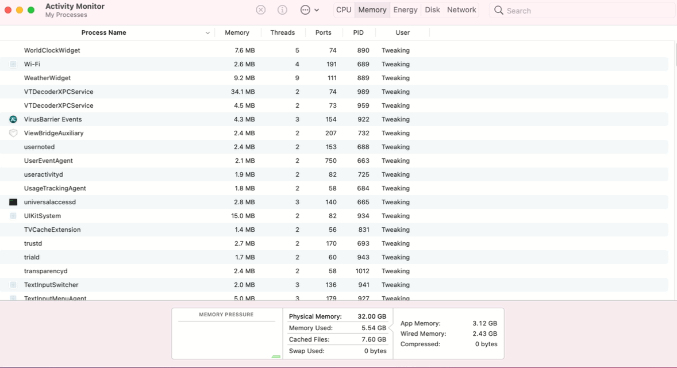Click the stop process icon in toolbar
This screenshot has width=677, height=368.
[x=261, y=10]
